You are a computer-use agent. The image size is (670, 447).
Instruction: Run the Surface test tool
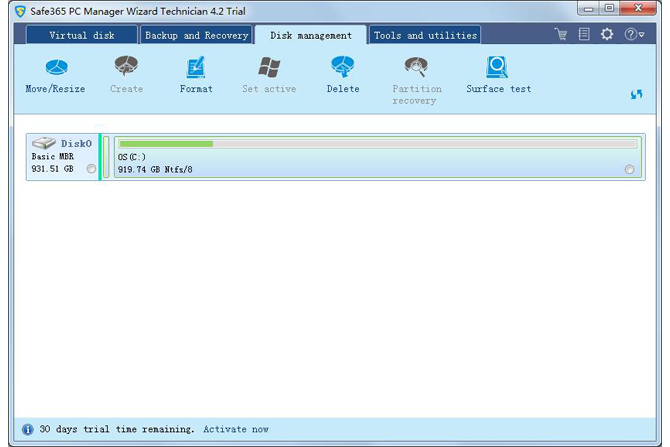pos(498,75)
